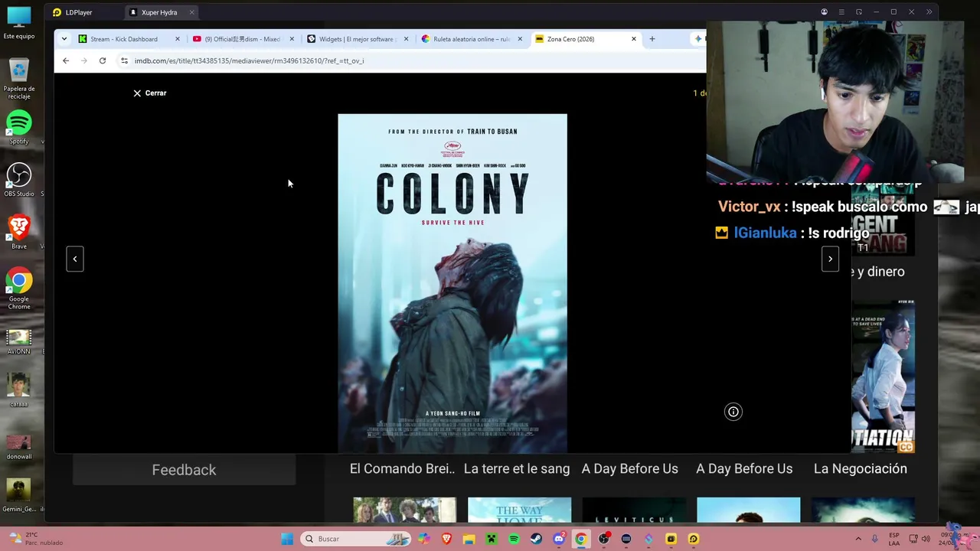Viewport: 980px width, 551px height.
Task: Open AVIONN desktop file
Action: tap(19, 342)
